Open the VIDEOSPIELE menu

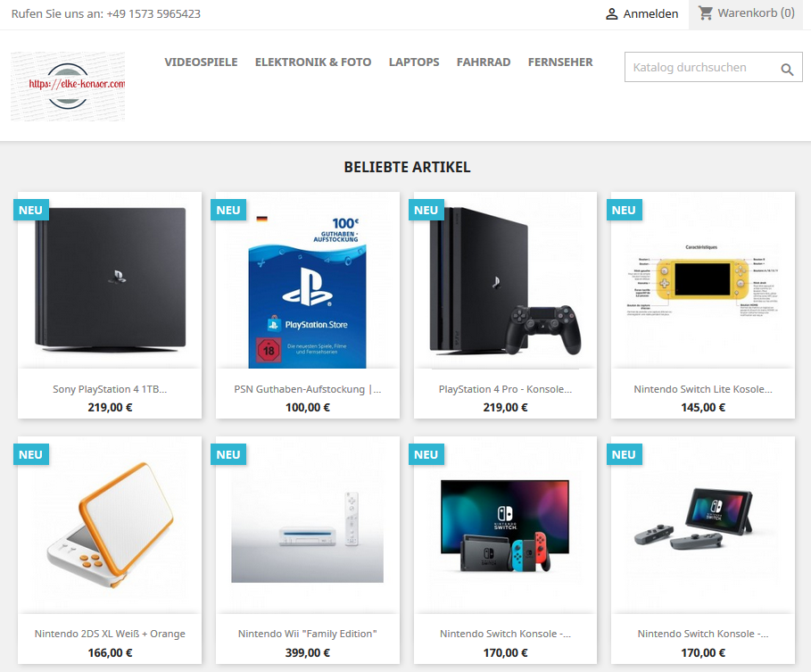tap(202, 62)
